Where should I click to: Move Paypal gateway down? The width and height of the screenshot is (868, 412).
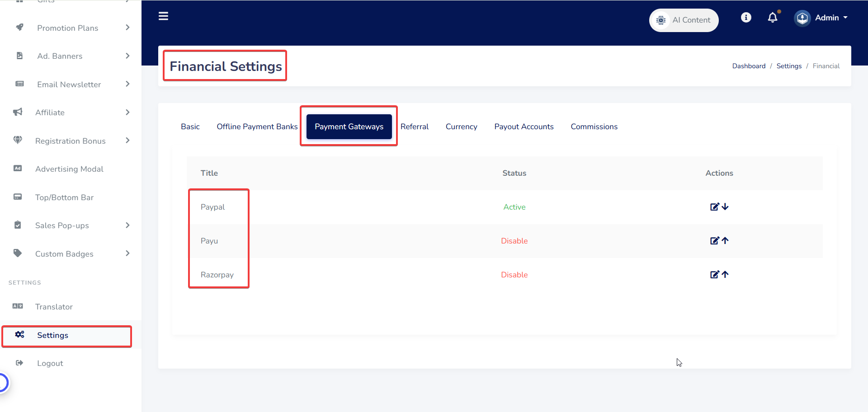725,207
